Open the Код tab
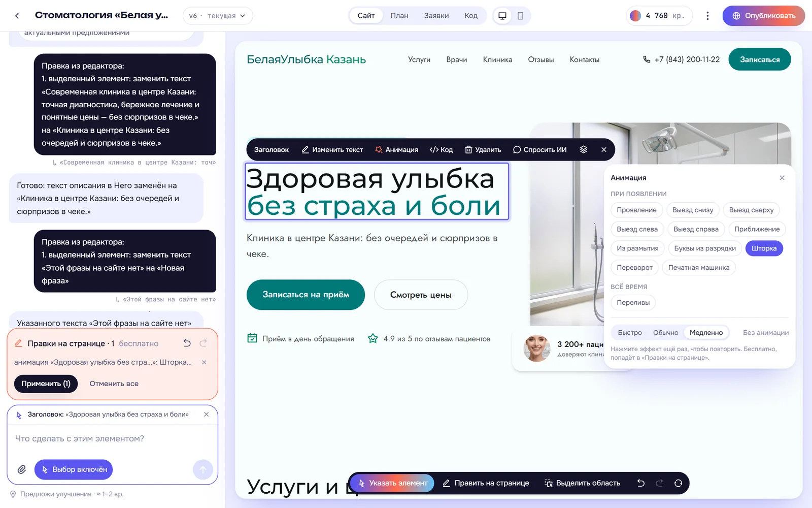 [471, 16]
